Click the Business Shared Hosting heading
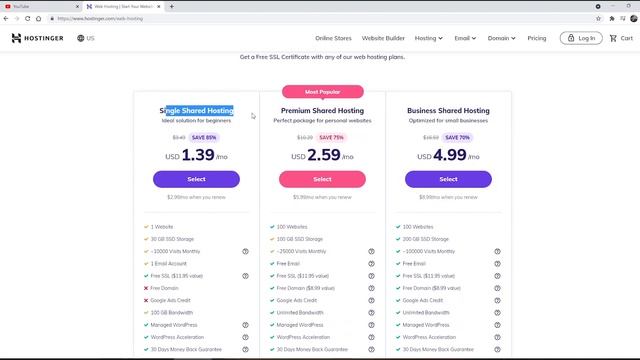 pos(448,111)
